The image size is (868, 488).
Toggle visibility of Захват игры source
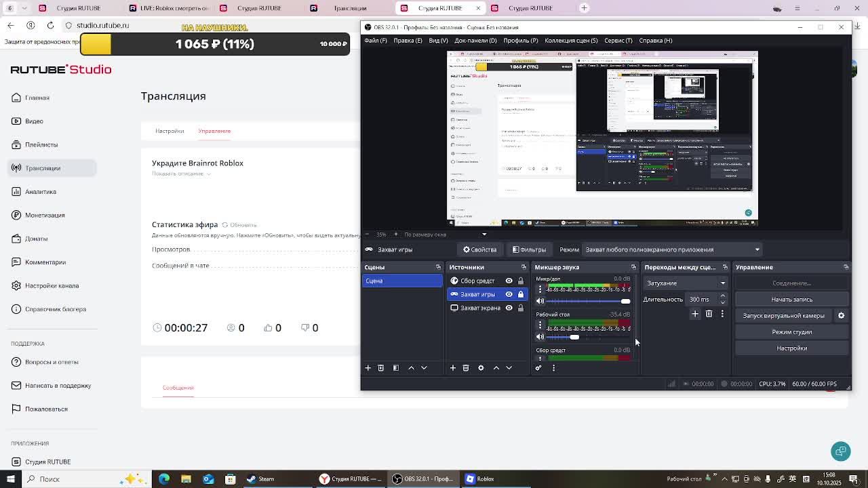point(509,295)
